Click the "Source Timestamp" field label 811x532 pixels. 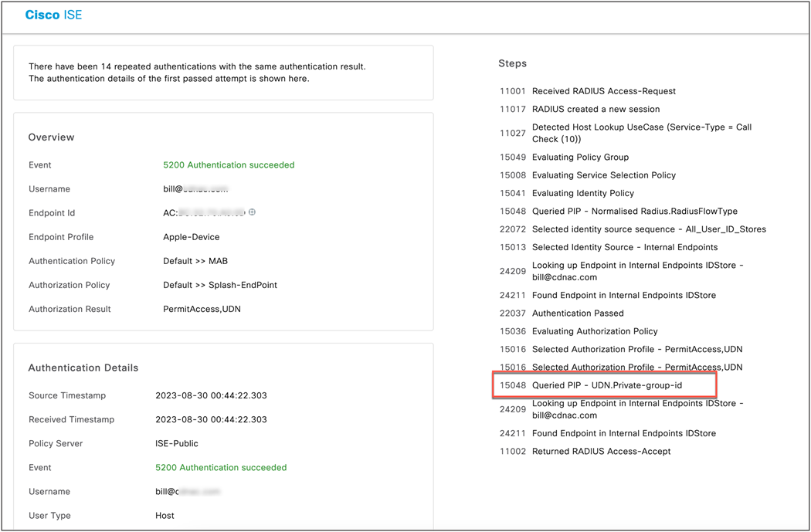67,395
